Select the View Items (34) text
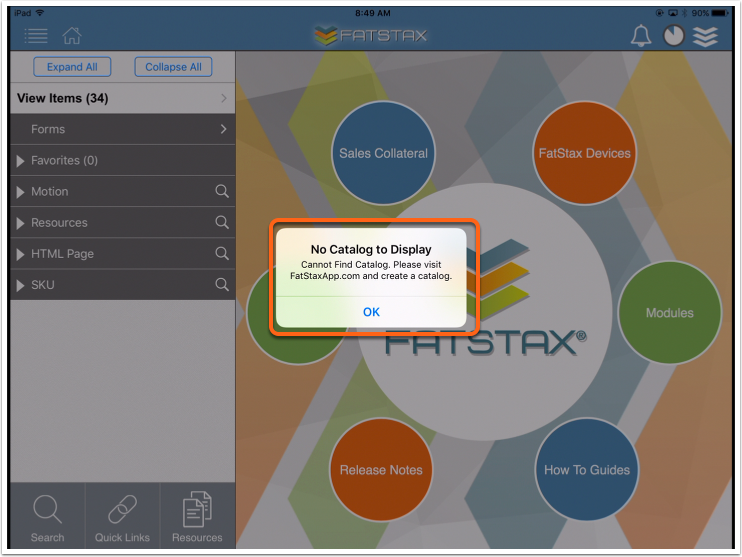This screenshot has width=742, height=557. [62, 98]
